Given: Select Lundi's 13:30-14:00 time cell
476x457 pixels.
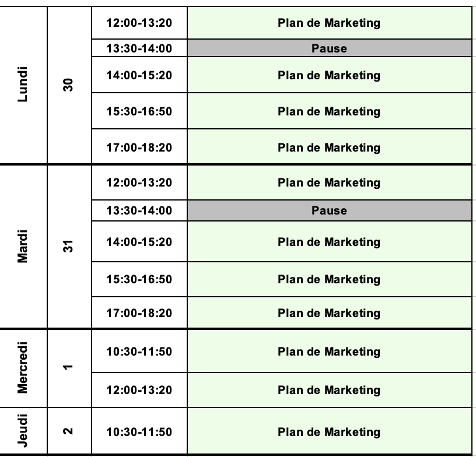Looking at the screenshot, I should coord(139,48).
